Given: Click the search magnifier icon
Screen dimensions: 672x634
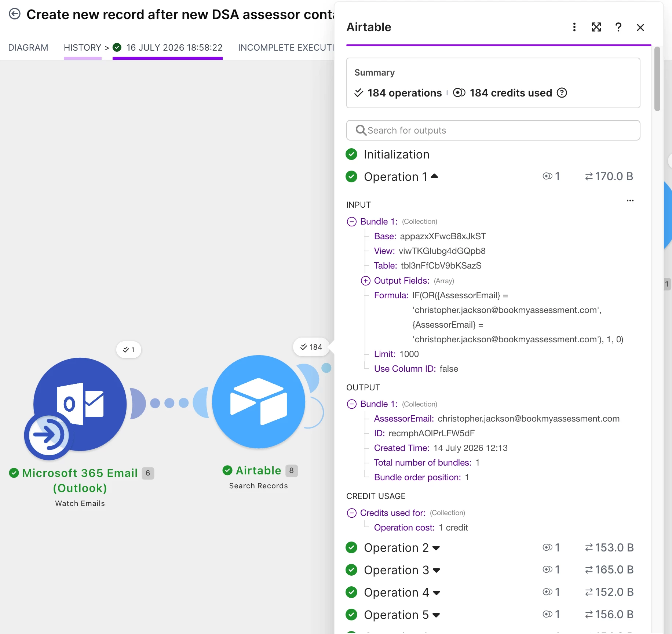Looking at the screenshot, I should point(361,130).
